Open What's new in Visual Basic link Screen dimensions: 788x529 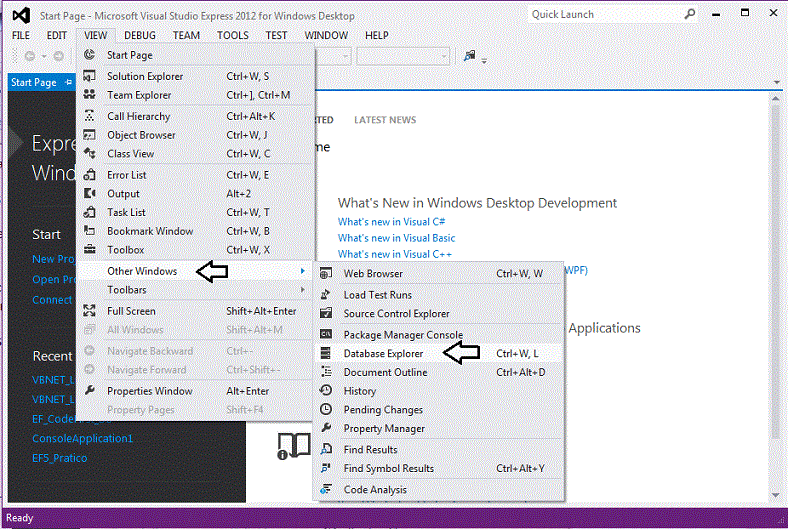[397, 238]
